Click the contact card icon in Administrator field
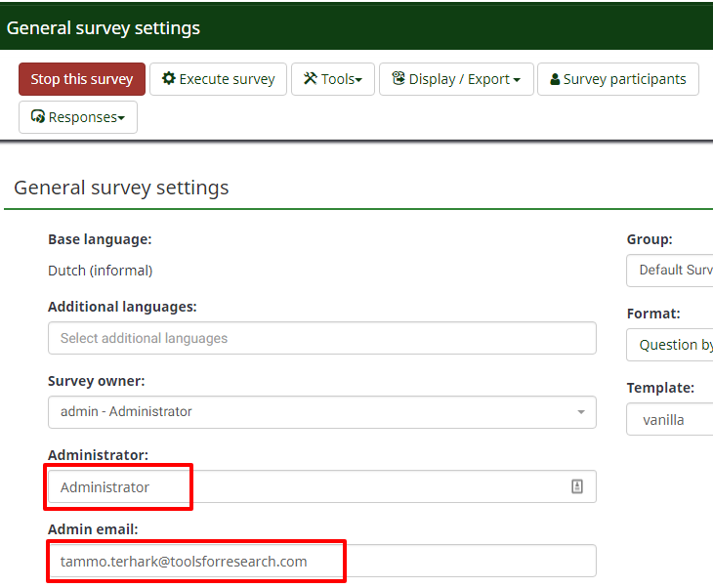 coord(577,486)
